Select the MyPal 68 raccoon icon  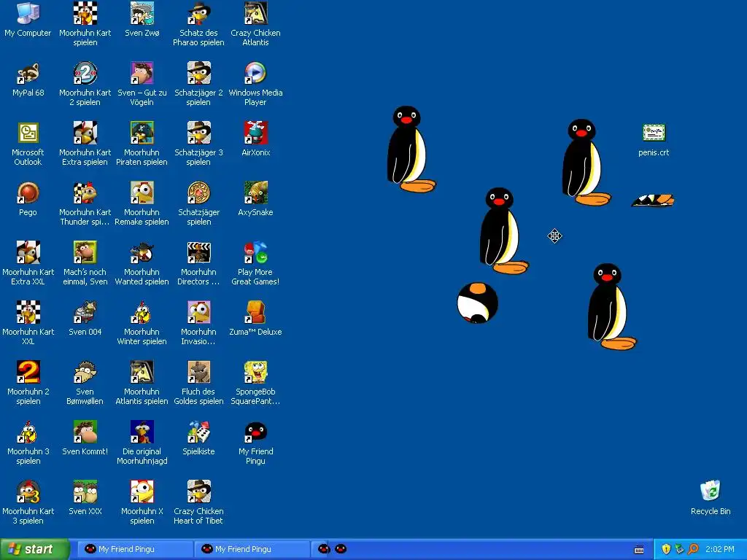(28, 73)
